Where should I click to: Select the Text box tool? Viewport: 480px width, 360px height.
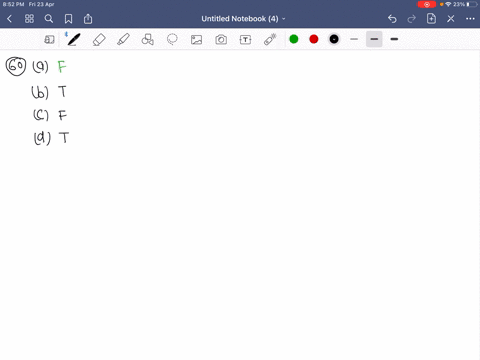click(x=245, y=40)
